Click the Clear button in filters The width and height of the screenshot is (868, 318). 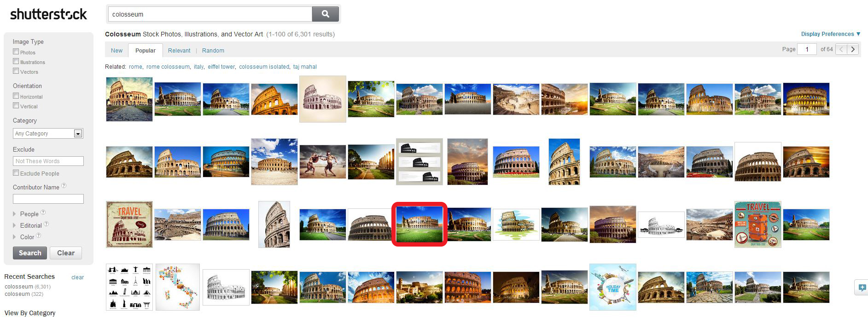(x=66, y=253)
